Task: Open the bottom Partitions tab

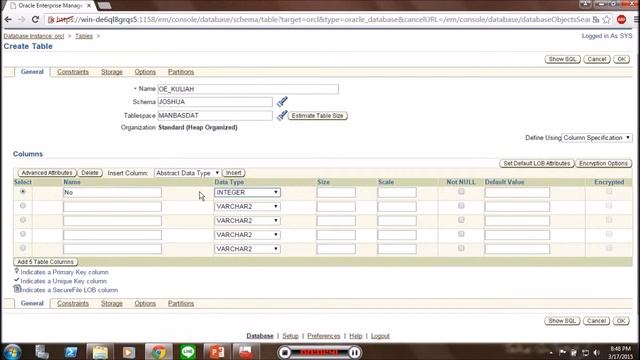Action: (x=181, y=304)
